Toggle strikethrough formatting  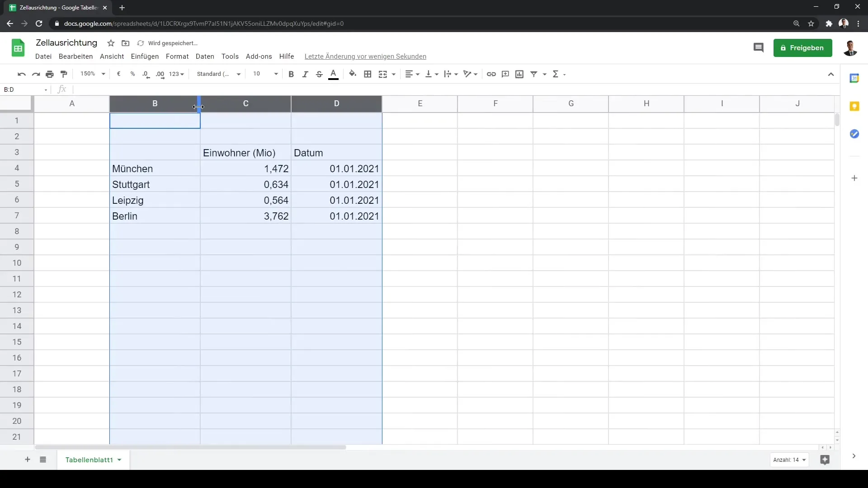tap(319, 74)
